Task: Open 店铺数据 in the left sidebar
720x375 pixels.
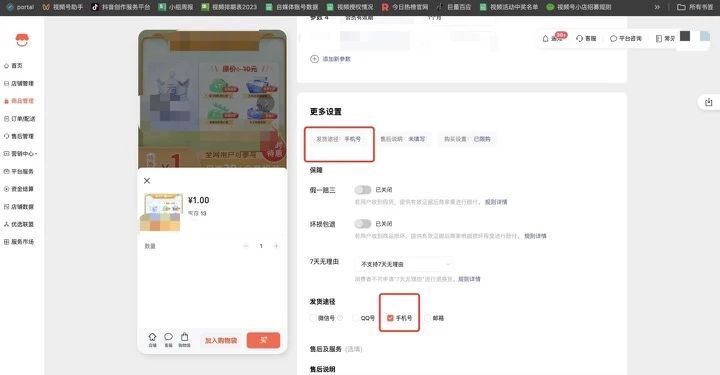Action: coord(19,207)
